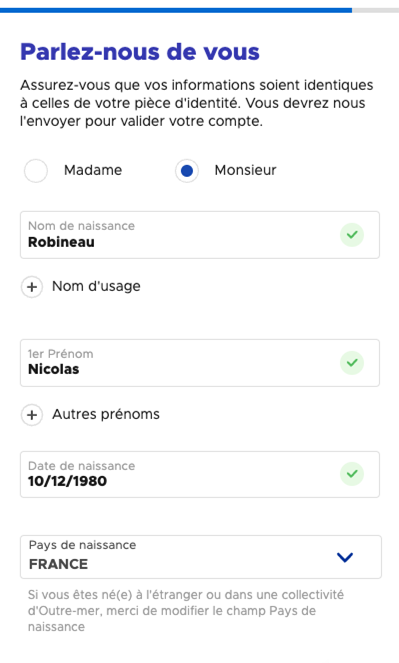
Task: Click the birth country help text below dropdown
Action: point(186,611)
